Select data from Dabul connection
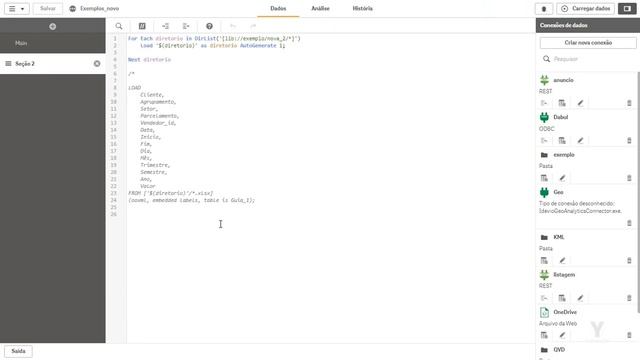This screenshot has width=640, height=360. [562, 141]
